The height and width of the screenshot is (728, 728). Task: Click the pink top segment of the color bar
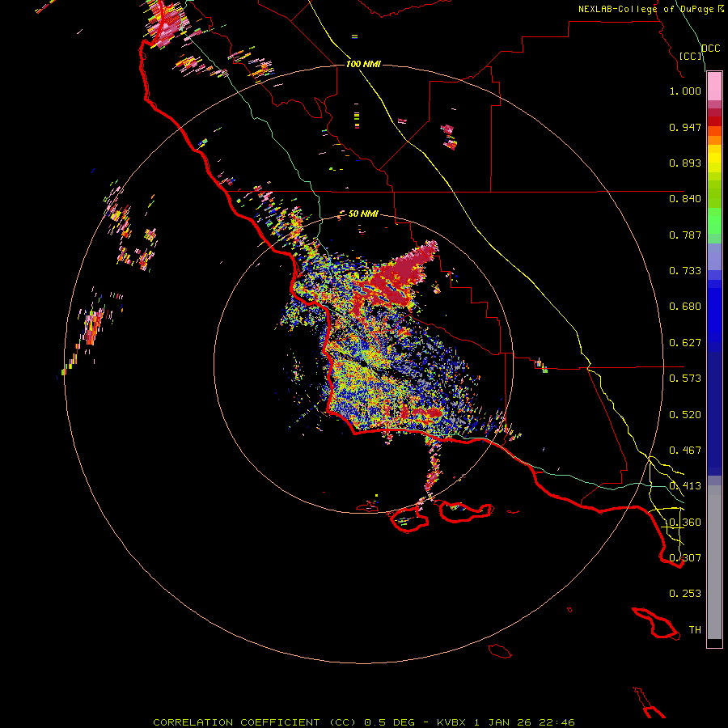[714, 87]
